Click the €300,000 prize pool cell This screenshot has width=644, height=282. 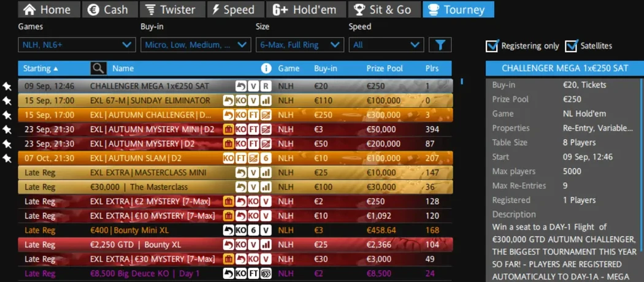pyautogui.click(x=383, y=115)
